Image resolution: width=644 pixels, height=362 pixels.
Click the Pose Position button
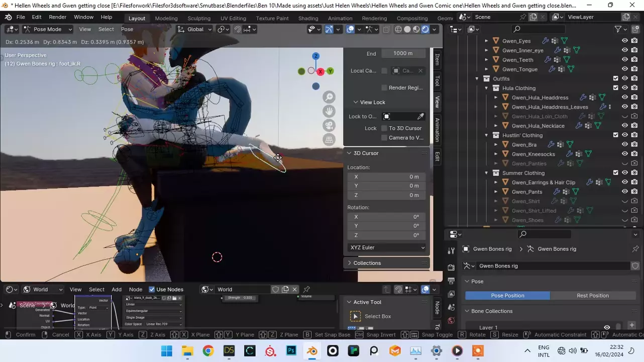(x=507, y=296)
